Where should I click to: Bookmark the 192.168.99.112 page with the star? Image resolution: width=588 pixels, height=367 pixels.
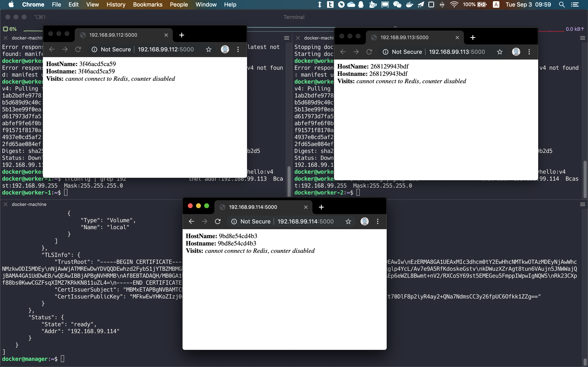(208, 49)
